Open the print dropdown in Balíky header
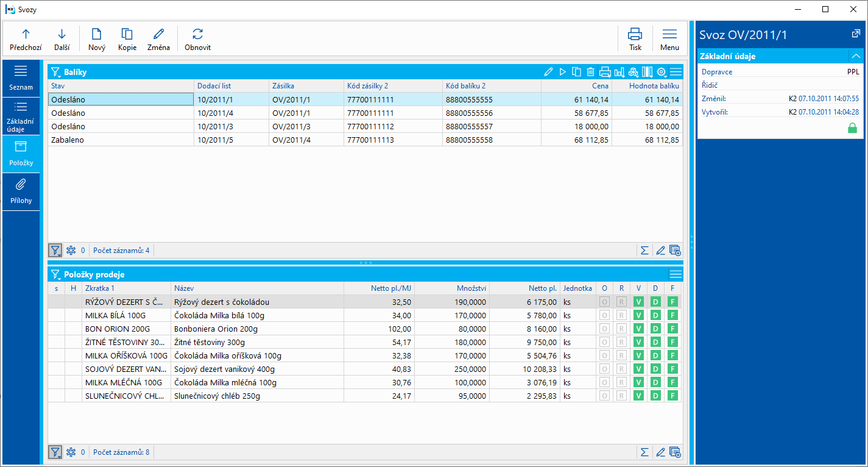This screenshot has width=868, height=467. [605, 72]
